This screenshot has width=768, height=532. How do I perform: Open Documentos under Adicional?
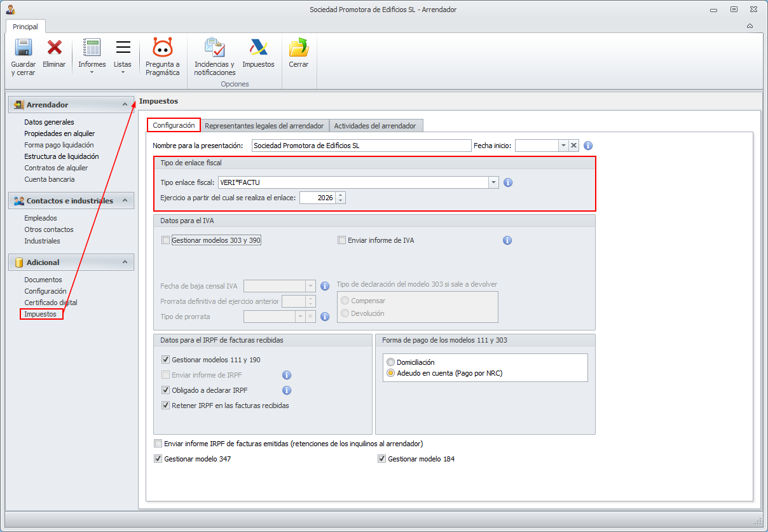[x=43, y=280]
